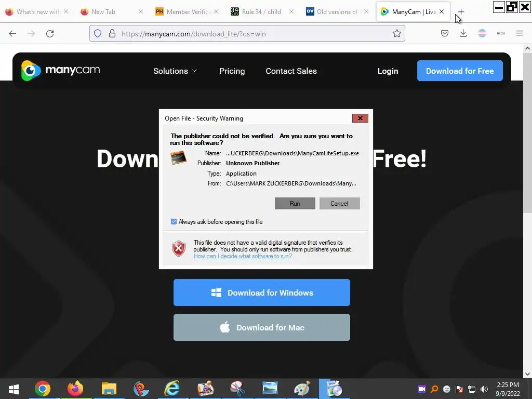Close the Security Warning dialog with the X
The image size is (532, 399).
click(x=360, y=118)
